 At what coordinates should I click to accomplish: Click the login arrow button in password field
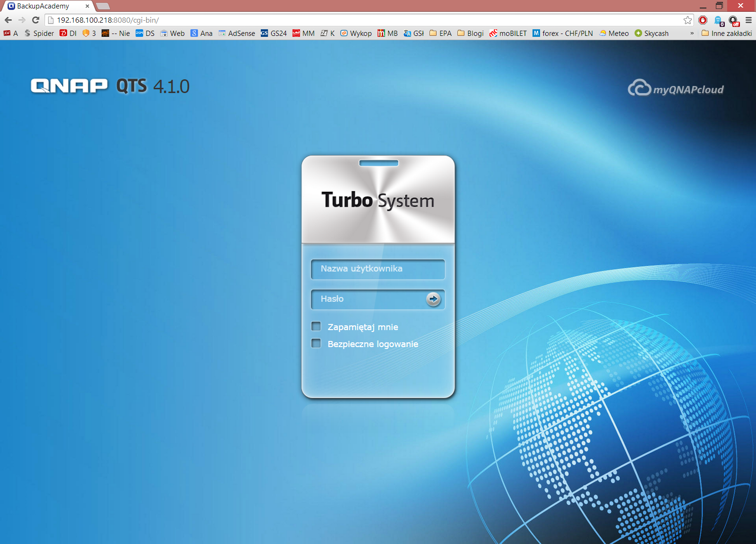433,299
